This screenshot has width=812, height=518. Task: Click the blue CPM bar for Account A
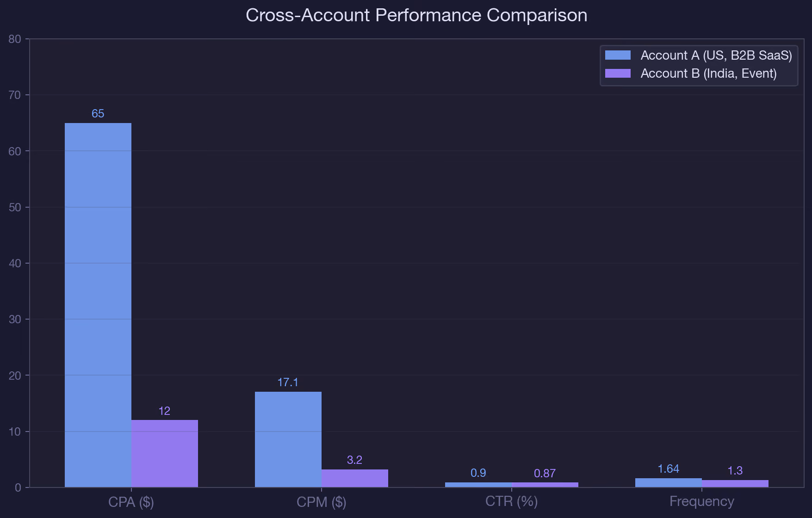288,439
